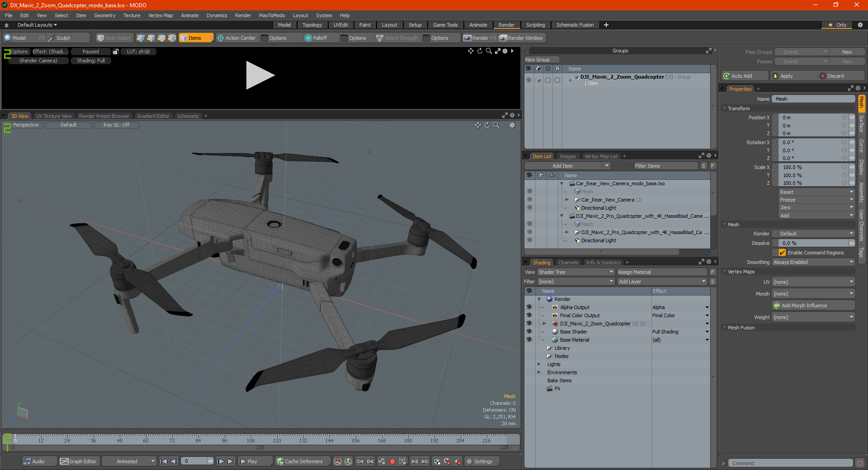
Task: Unlock the preview render lock icon
Action: (x=116, y=52)
